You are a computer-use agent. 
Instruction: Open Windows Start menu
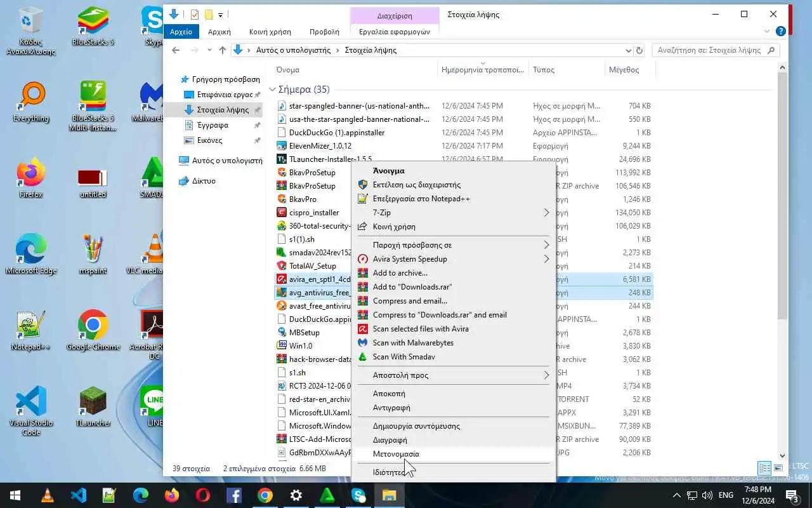click(15, 495)
